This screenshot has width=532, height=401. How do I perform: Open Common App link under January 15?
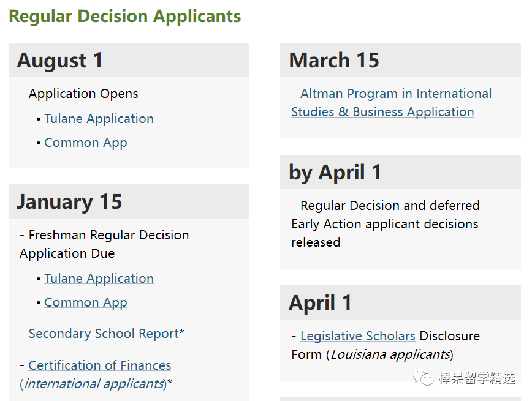click(x=86, y=302)
